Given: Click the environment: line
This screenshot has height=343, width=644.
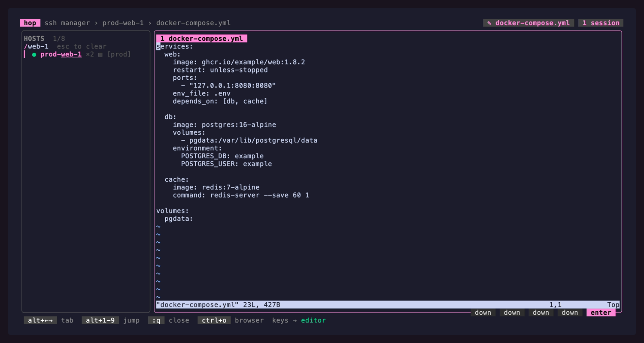Looking at the screenshot, I should pos(197,148).
